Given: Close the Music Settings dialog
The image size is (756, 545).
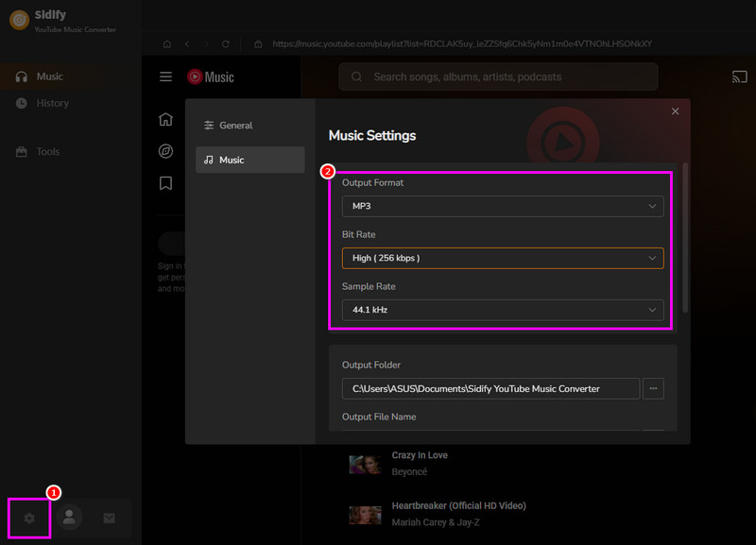Looking at the screenshot, I should click(x=675, y=111).
